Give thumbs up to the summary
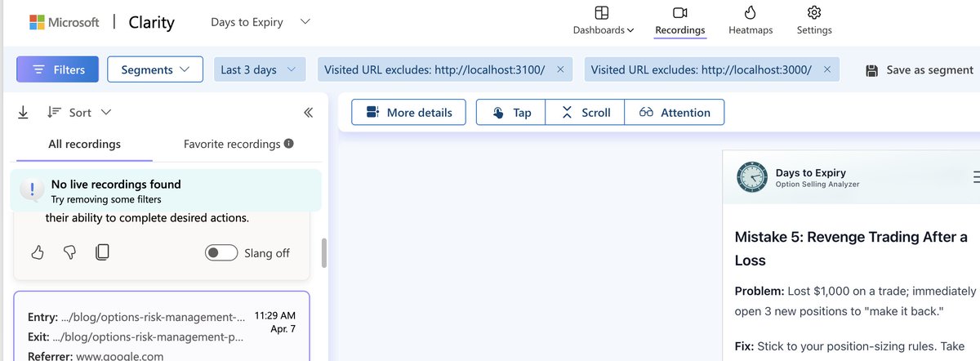The image size is (980, 361). click(37, 252)
